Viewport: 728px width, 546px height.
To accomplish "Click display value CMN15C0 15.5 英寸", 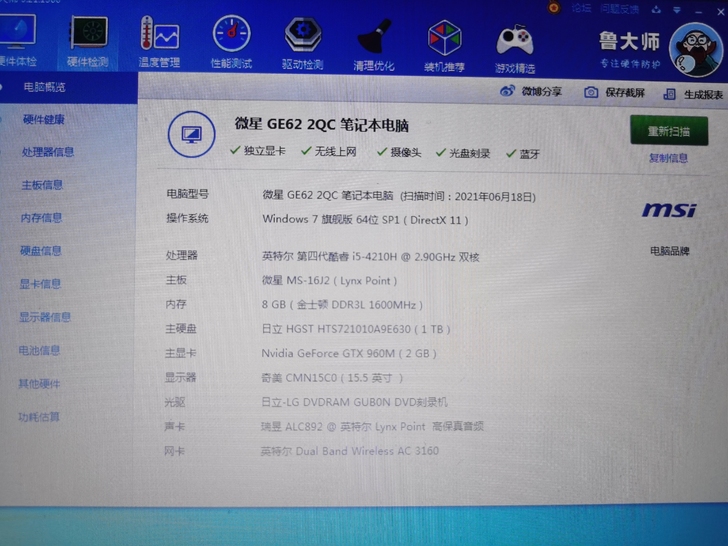I will (x=332, y=378).
